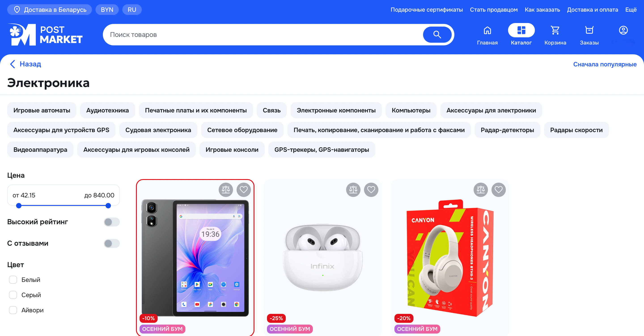Tick the Айвори color checkbox
Screen dimensions: 644x336
(x=13, y=310)
